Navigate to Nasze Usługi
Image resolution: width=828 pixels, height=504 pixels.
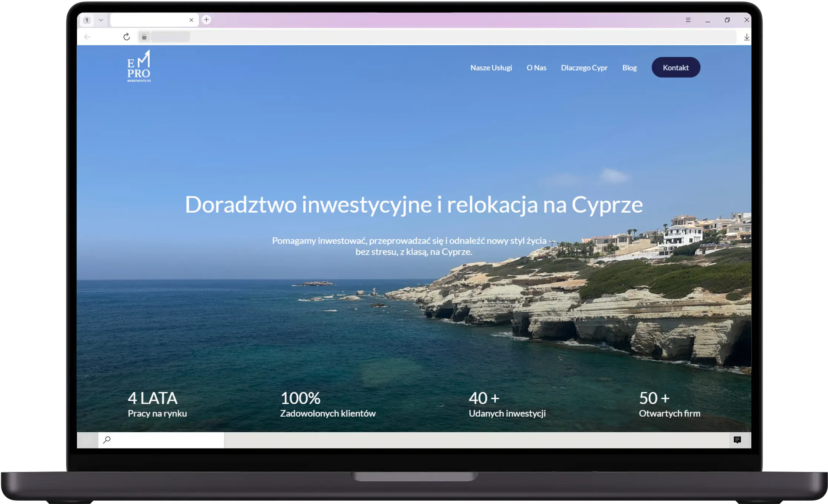[x=491, y=67]
